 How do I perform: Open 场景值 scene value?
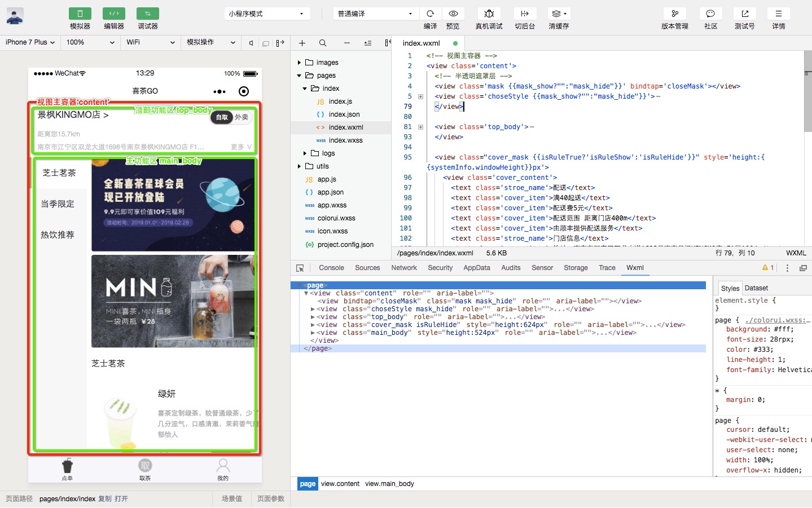click(232, 499)
